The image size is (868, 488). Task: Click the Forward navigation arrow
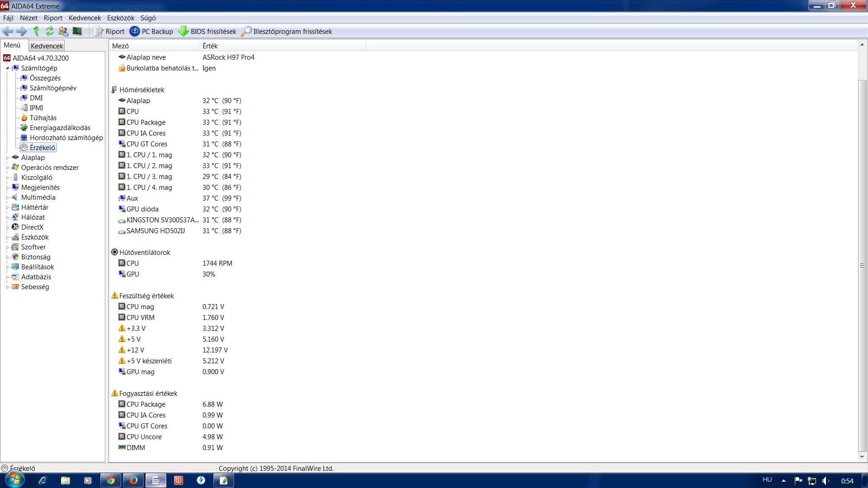click(21, 31)
